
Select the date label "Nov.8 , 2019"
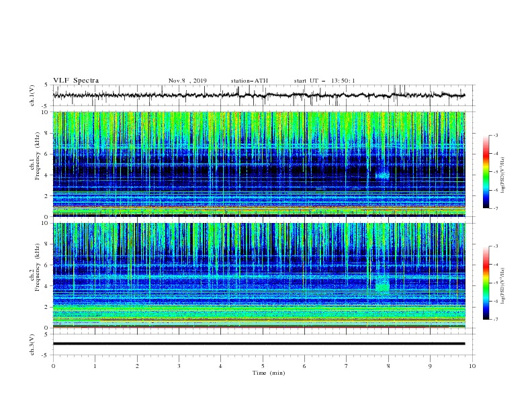187,81
